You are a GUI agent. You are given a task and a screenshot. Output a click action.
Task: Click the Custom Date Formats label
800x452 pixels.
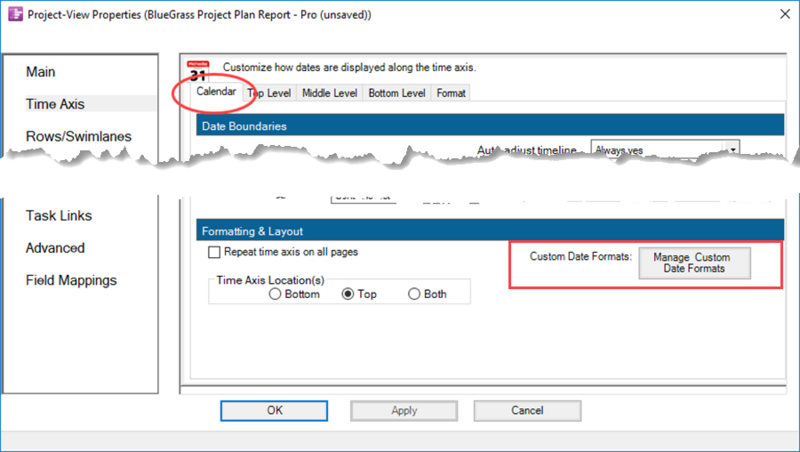tap(581, 257)
